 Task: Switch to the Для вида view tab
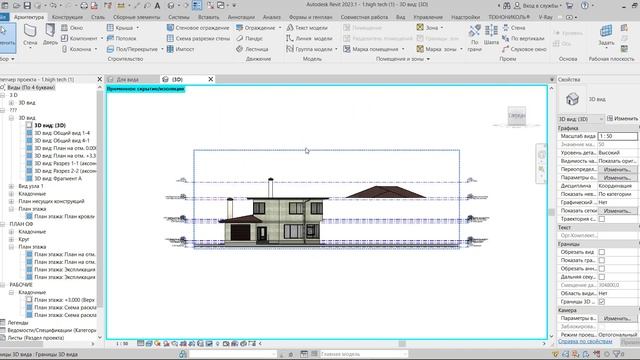[x=127, y=79]
